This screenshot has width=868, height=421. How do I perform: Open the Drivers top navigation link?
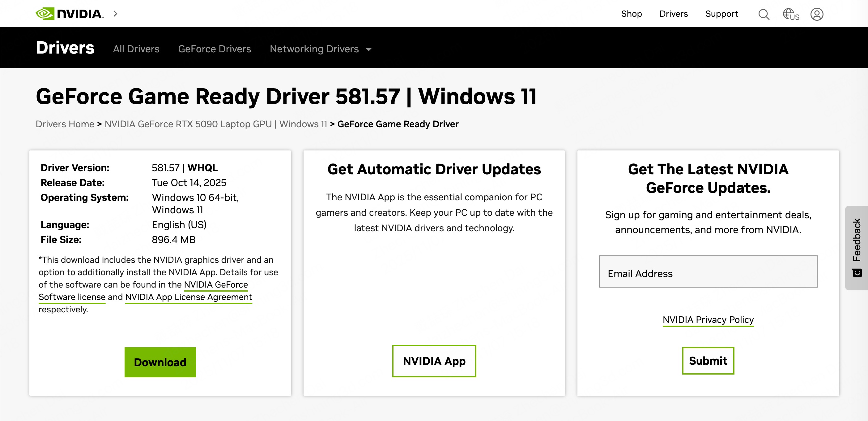tap(673, 14)
